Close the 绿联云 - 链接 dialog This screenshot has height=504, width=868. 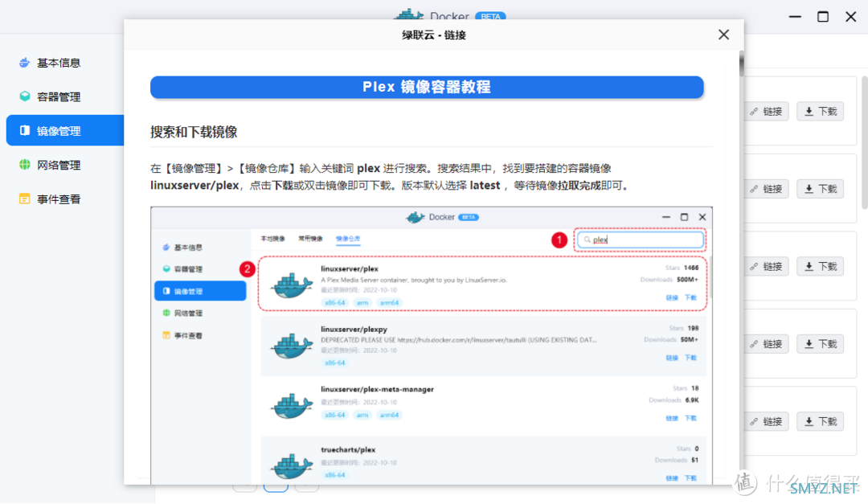723,35
